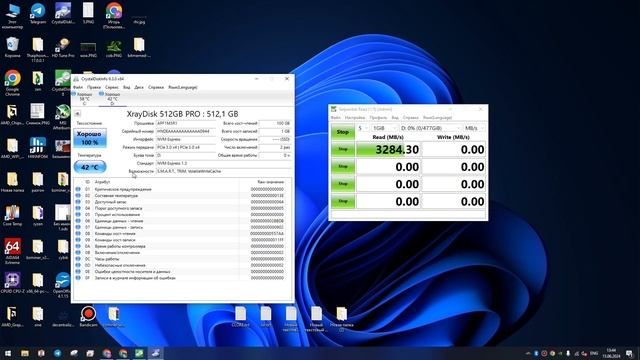Switch to CrystalDiskMark via its green taskbar icon
The image size is (640, 360).
click(x=139, y=353)
